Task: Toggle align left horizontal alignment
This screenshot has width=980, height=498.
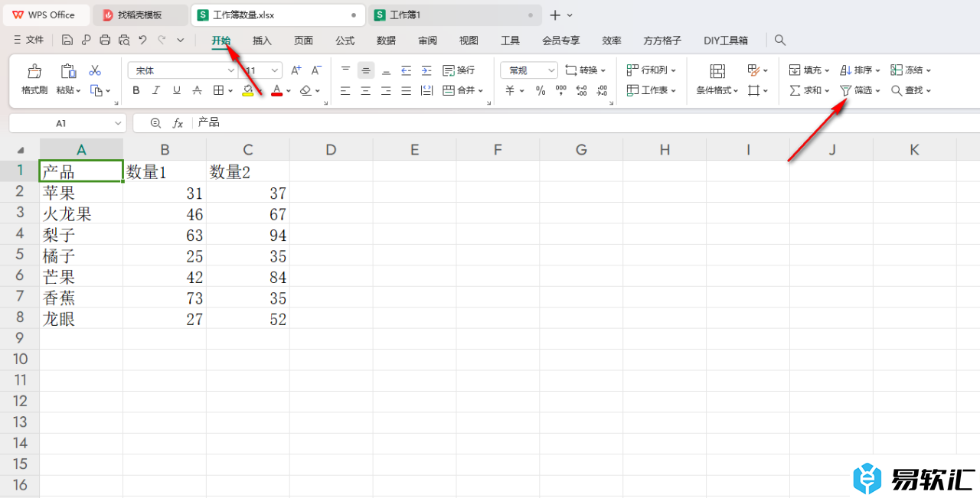Action: click(x=345, y=90)
